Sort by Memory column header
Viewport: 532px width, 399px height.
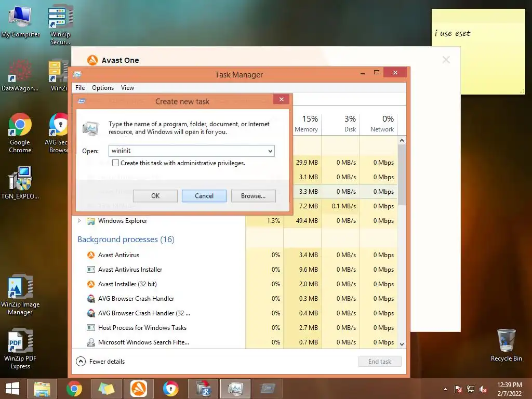pyautogui.click(x=307, y=124)
